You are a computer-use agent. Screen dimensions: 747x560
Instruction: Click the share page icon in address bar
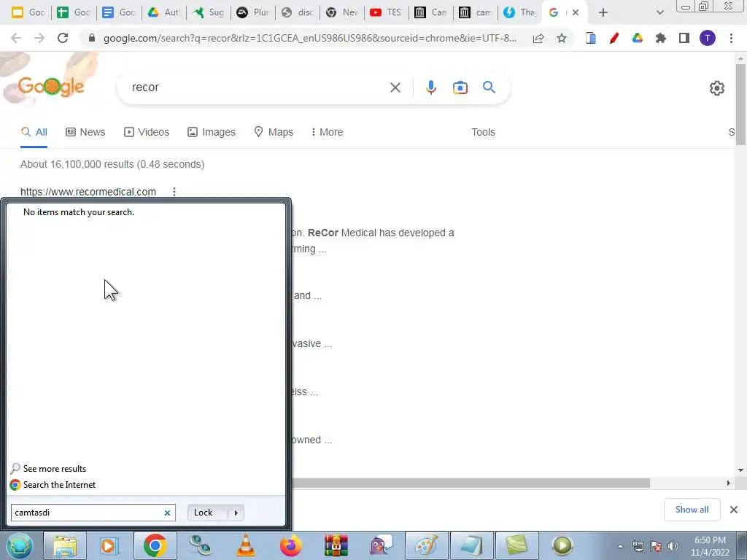[538, 38]
